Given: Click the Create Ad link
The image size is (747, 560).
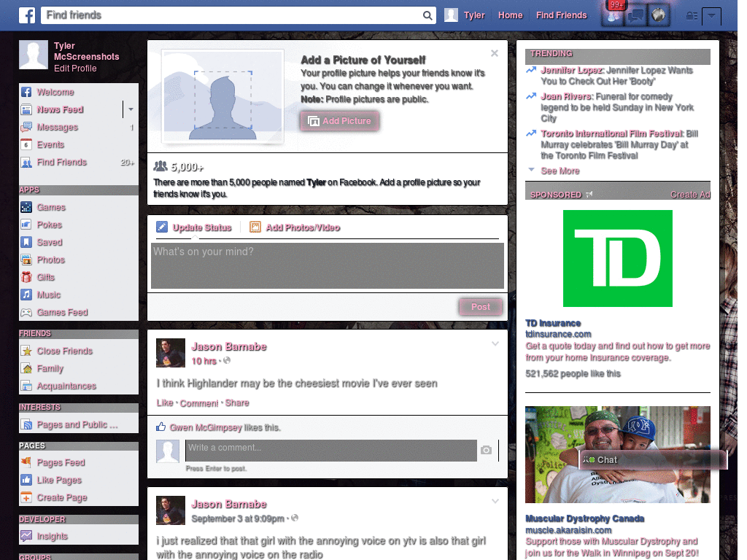Looking at the screenshot, I should tap(690, 194).
